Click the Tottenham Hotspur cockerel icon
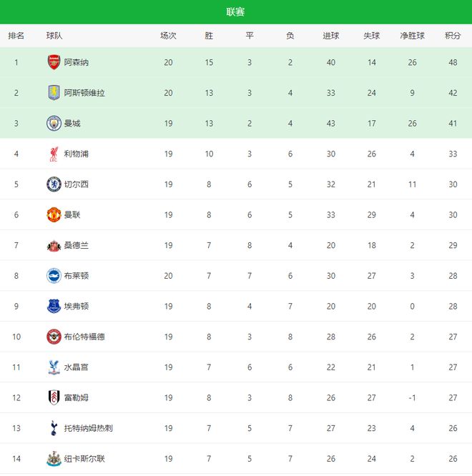Viewport: 472px width, 476px height. click(54, 428)
